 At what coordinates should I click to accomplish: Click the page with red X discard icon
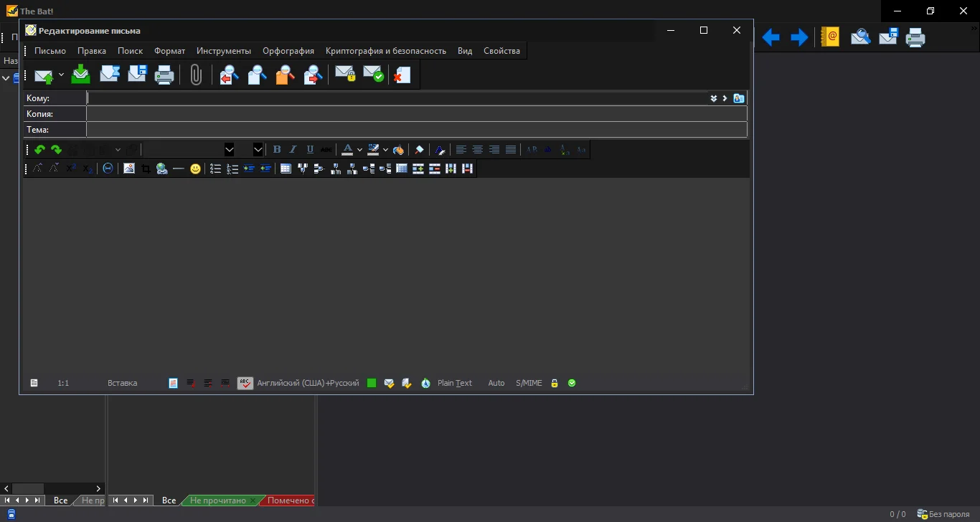point(401,75)
